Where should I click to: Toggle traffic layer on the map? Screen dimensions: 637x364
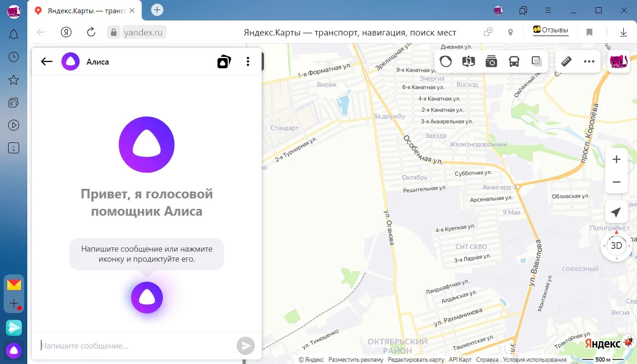[x=446, y=61]
